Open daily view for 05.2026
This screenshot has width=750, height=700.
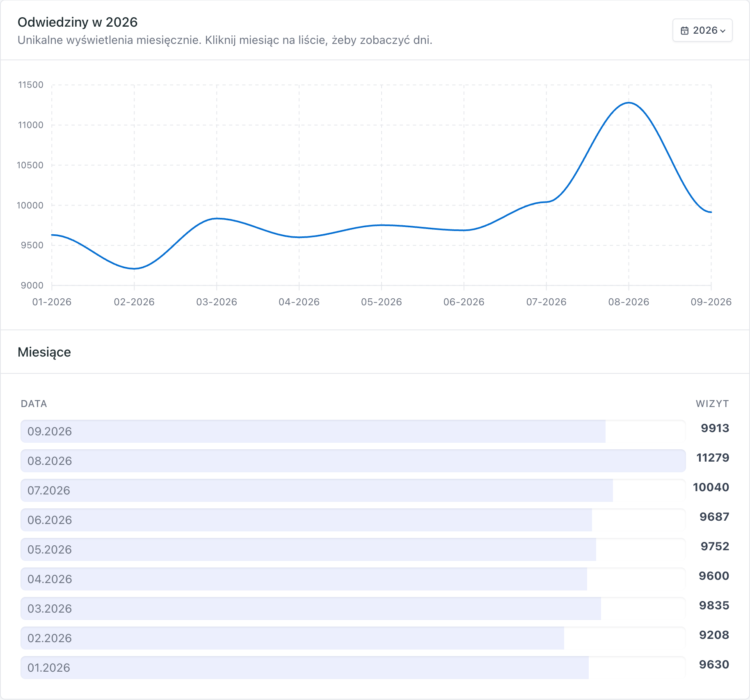pos(353,549)
